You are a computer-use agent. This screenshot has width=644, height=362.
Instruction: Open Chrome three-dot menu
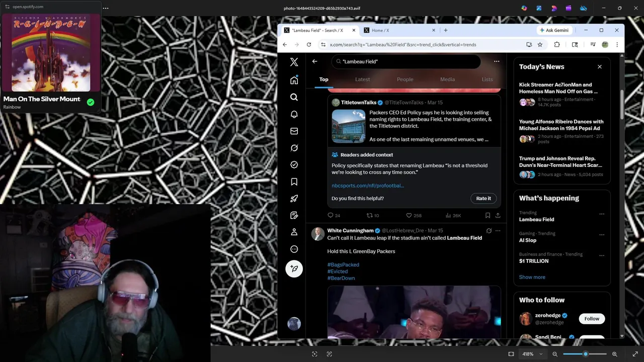click(x=617, y=45)
